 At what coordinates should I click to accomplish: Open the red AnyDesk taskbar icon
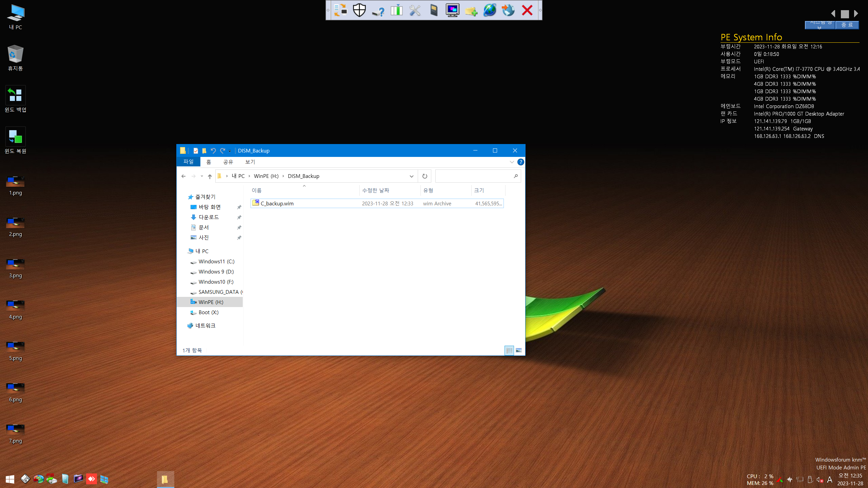(x=91, y=479)
